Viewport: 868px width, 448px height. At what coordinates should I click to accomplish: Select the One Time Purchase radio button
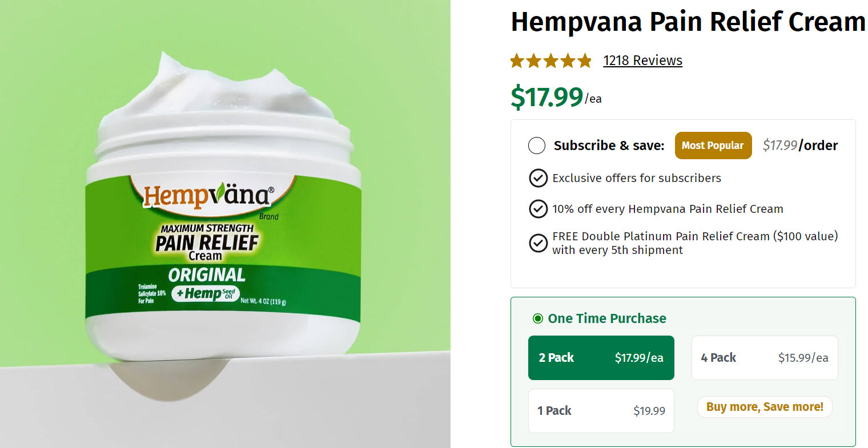click(537, 318)
